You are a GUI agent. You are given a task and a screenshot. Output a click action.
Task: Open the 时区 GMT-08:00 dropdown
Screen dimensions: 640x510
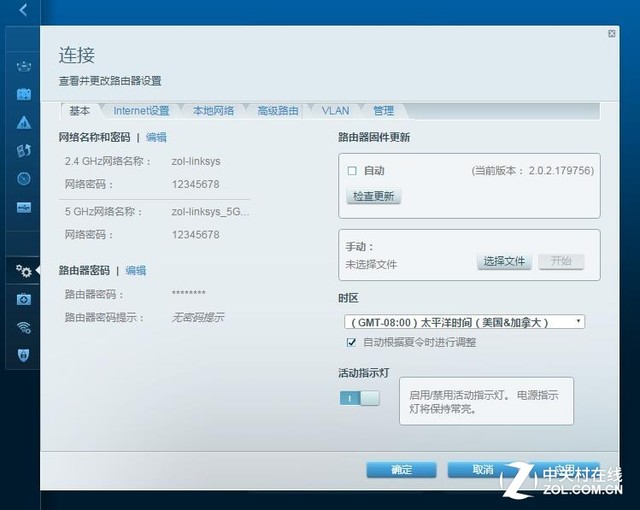pyautogui.click(x=464, y=322)
